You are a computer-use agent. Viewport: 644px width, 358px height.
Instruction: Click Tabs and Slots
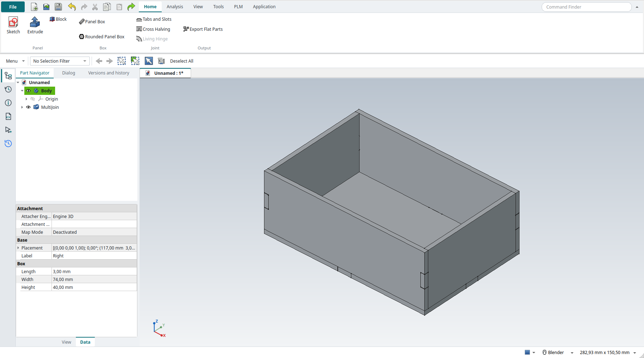pos(154,19)
